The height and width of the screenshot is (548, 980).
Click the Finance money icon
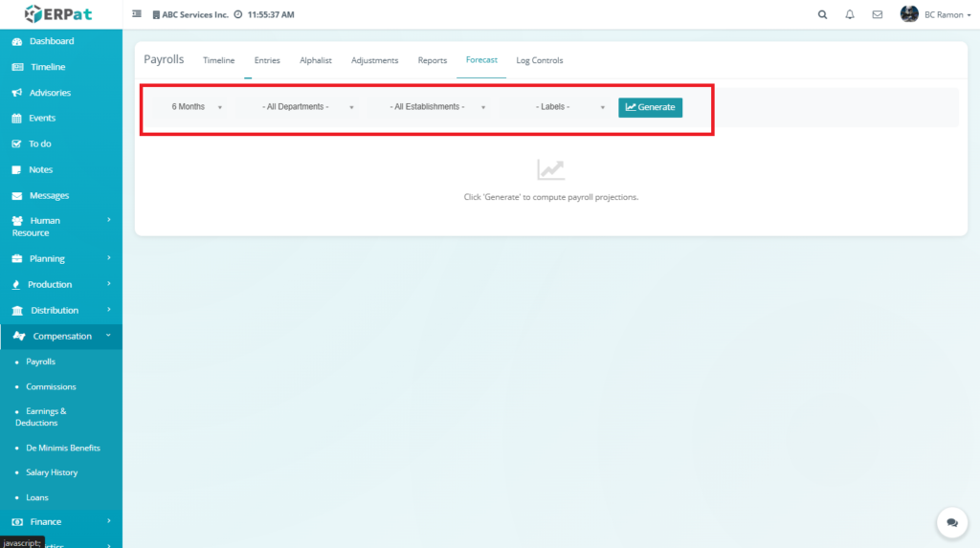click(x=17, y=522)
